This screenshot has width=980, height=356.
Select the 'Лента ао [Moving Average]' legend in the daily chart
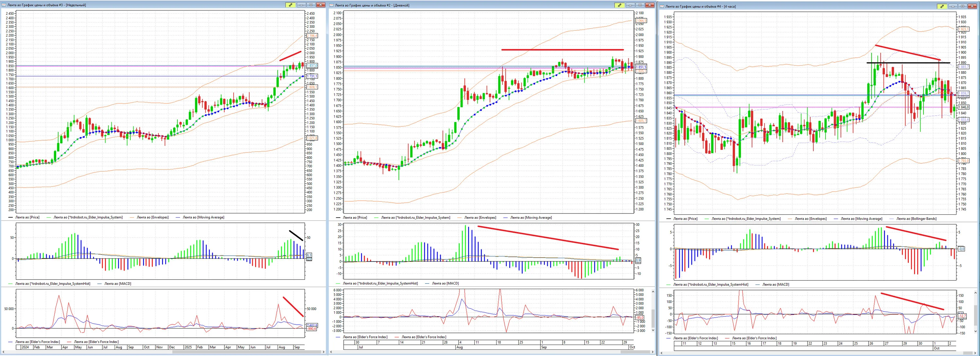tap(531, 217)
